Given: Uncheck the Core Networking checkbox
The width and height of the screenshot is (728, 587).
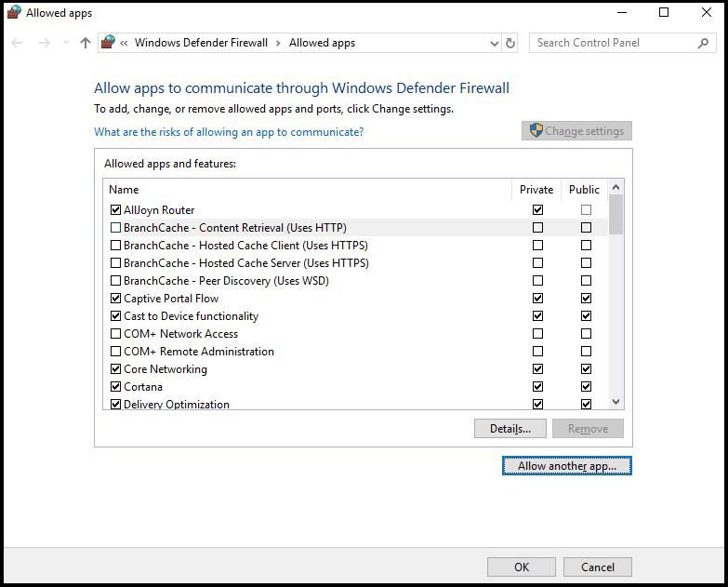Looking at the screenshot, I should [x=115, y=368].
